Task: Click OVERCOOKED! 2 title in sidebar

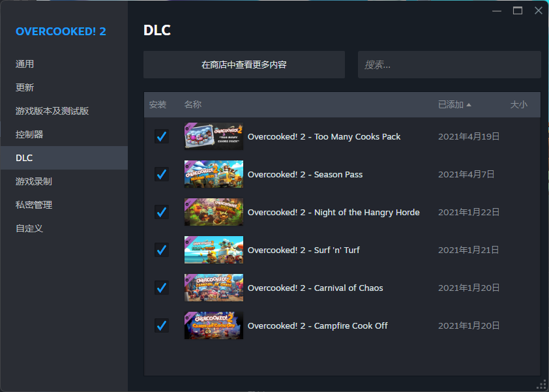Action: click(x=61, y=31)
